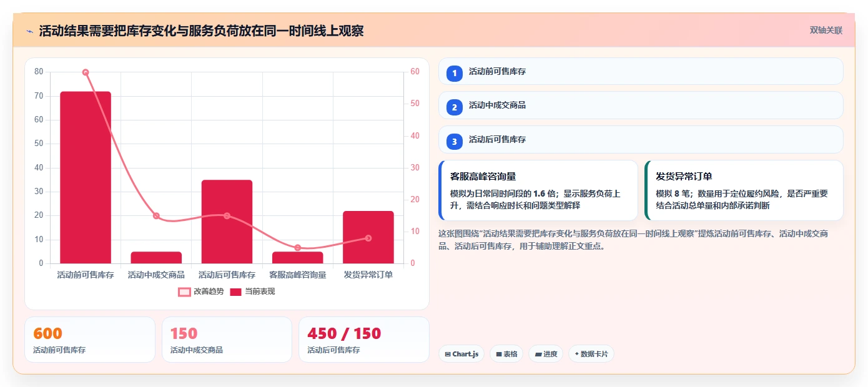This screenshot has height=387, width=868.
Task: Click the summary paragraph starting 这张图围绕
Action: tap(633, 240)
